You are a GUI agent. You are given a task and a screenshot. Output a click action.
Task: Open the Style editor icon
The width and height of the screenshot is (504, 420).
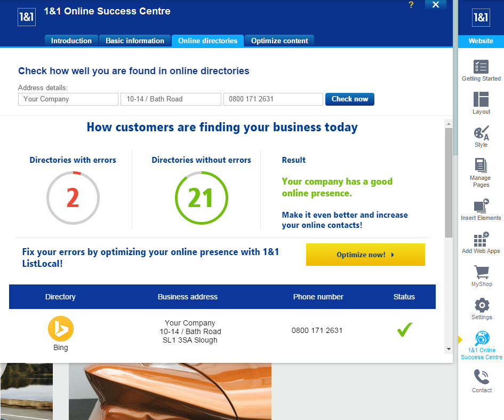[x=481, y=133]
